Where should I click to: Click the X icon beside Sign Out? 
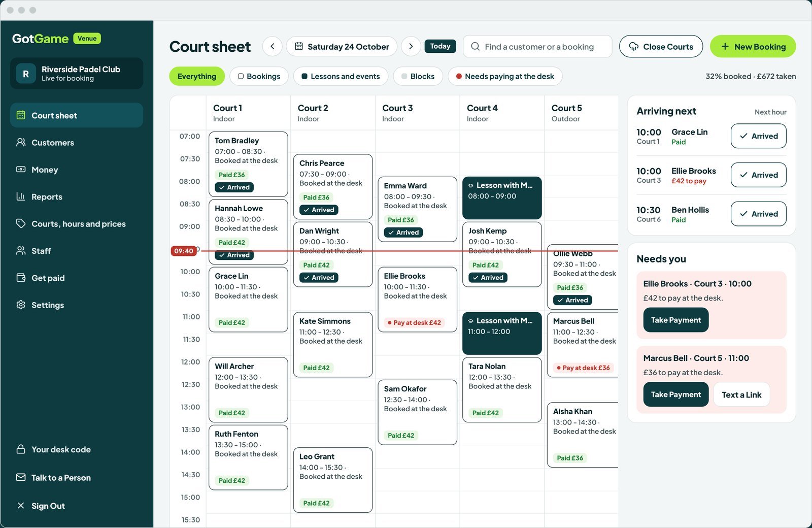coord(21,506)
